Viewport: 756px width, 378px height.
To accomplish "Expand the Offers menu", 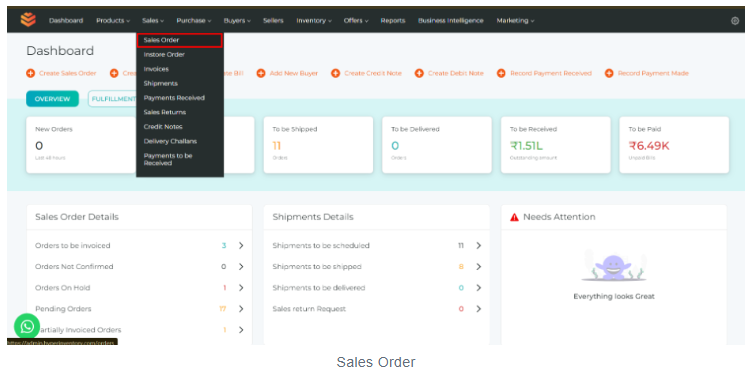I will pyautogui.click(x=356, y=21).
